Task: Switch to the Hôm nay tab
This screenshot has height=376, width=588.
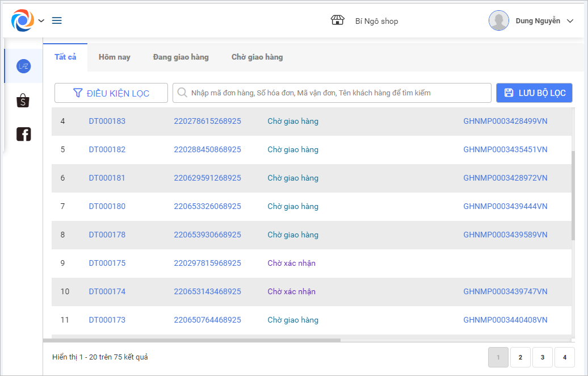Action: 115,57
